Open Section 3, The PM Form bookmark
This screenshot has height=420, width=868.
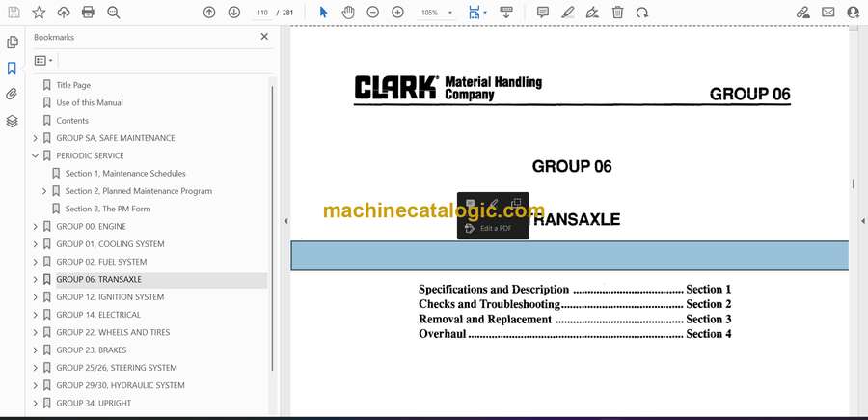click(x=108, y=209)
